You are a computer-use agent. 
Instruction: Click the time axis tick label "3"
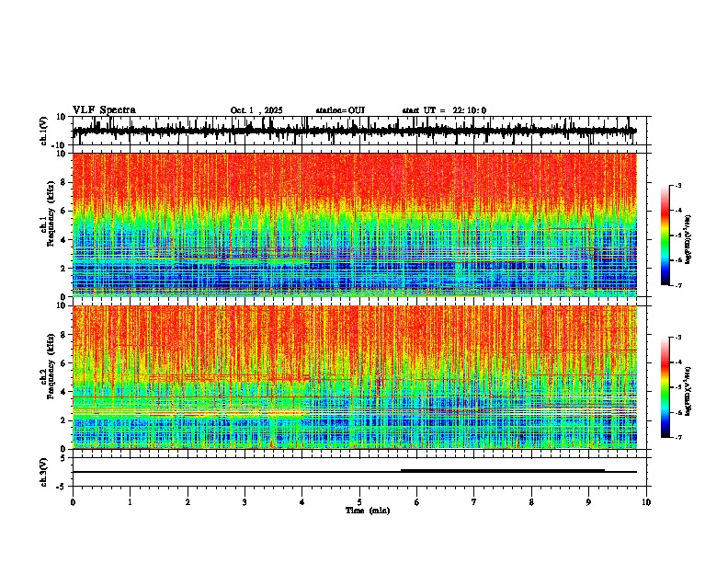[x=245, y=502]
